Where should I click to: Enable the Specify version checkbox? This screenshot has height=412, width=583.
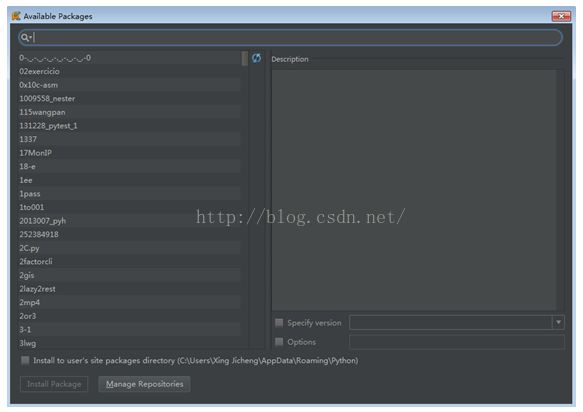(x=279, y=322)
